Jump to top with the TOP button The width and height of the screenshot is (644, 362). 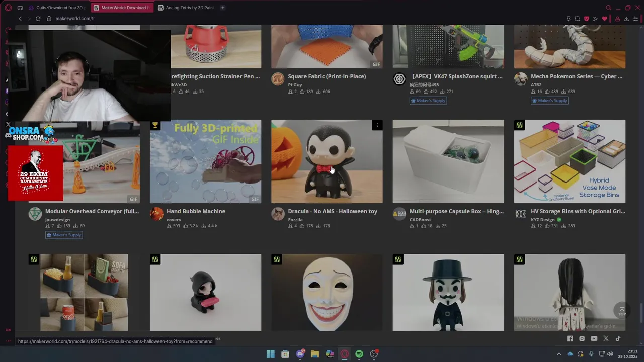coord(622,311)
